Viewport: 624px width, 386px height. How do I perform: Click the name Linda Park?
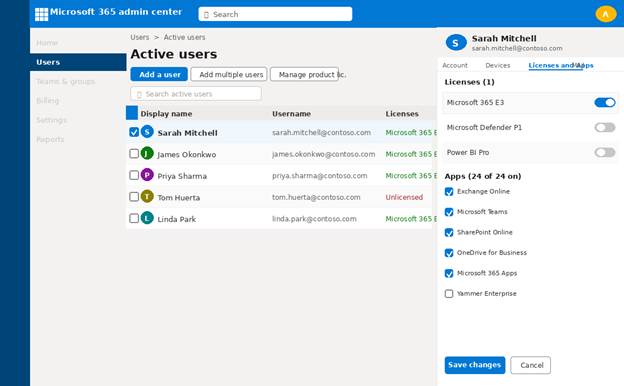point(177,219)
